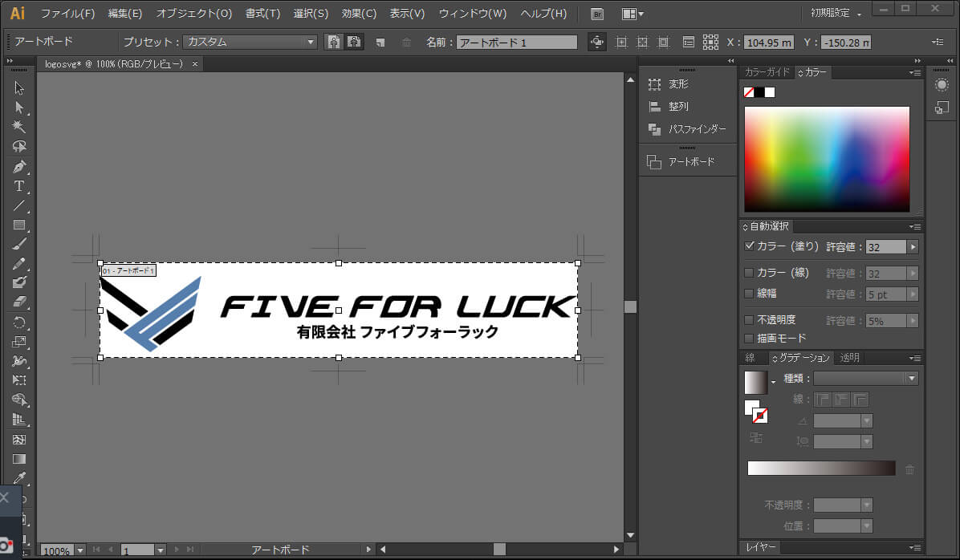Image resolution: width=960 pixels, height=560 pixels.
Task: Set artboard to landscape orientation
Action: tap(354, 42)
